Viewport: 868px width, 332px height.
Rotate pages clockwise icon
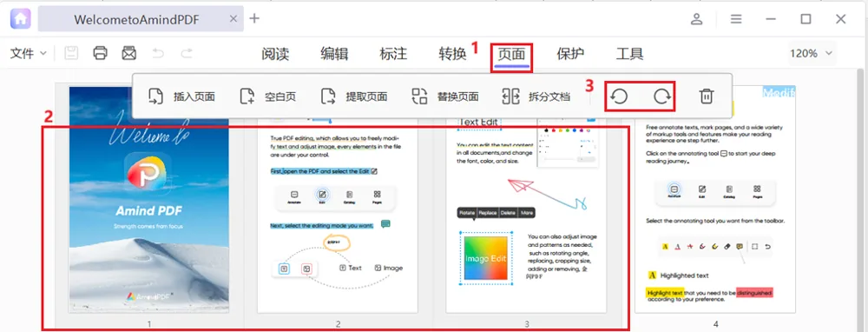661,96
